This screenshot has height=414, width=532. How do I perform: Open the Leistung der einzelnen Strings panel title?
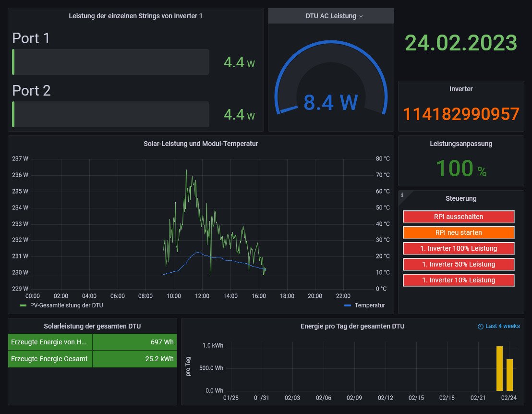tap(135, 16)
